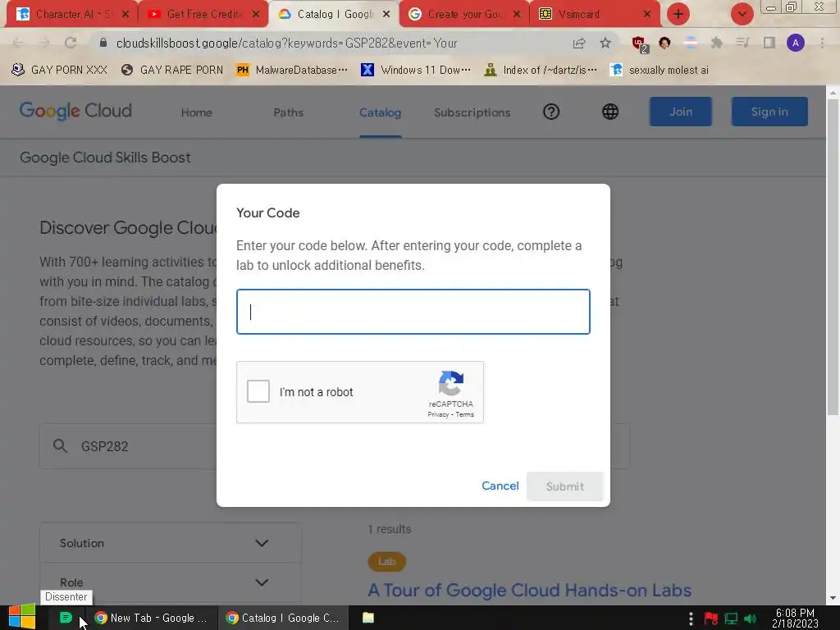Check the I'm not a robot box

[x=258, y=391]
